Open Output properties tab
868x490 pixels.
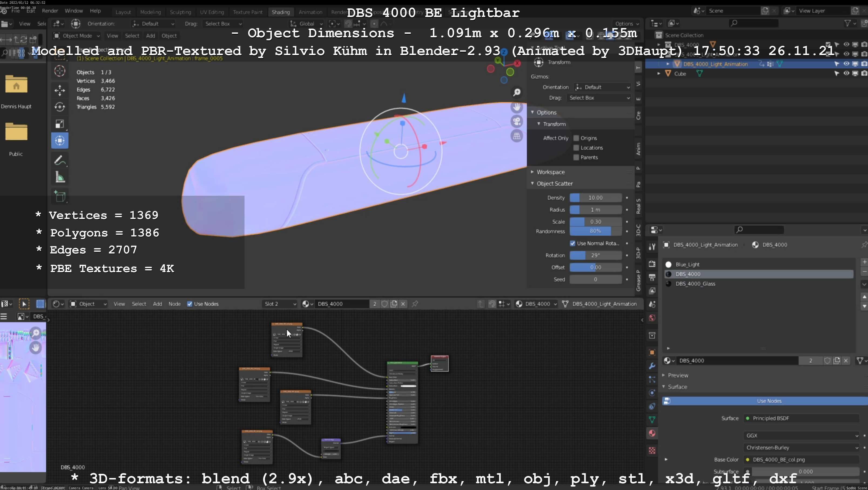pyautogui.click(x=652, y=277)
